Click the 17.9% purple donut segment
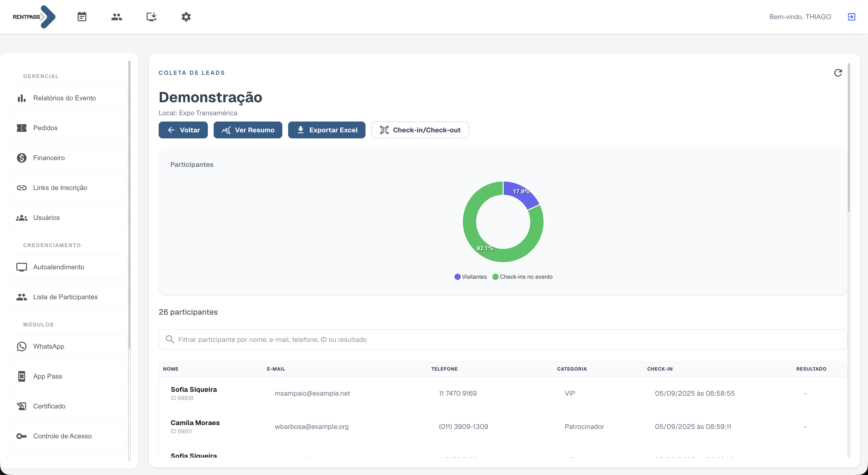The height and width of the screenshot is (475, 868). [x=521, y=193]
